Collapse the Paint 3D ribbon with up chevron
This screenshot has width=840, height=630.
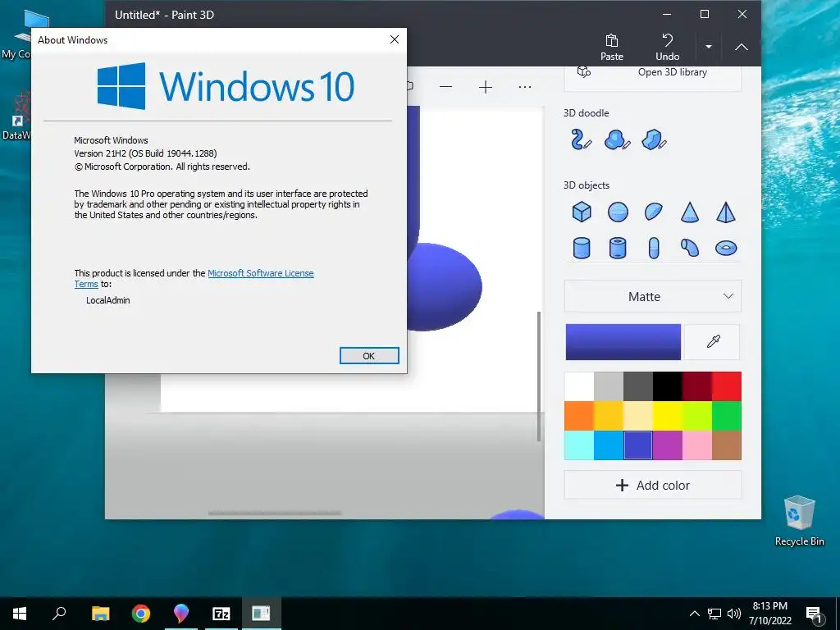[x=742, y=47]
